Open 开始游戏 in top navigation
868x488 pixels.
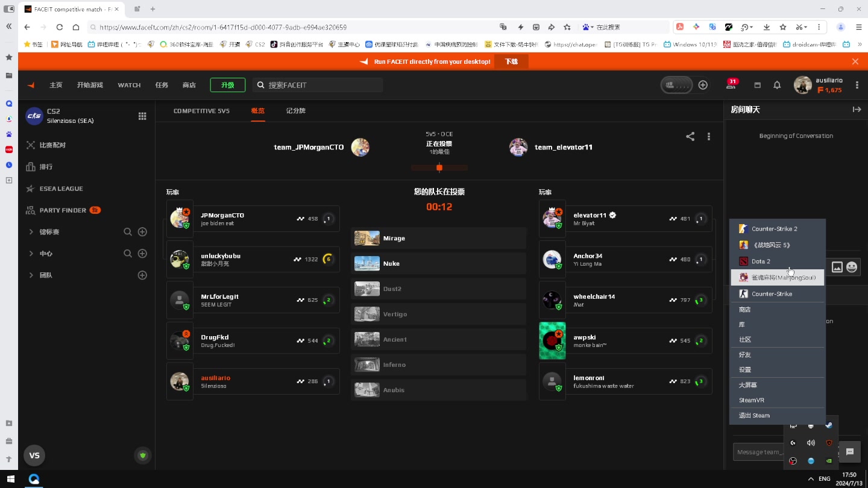90,85
